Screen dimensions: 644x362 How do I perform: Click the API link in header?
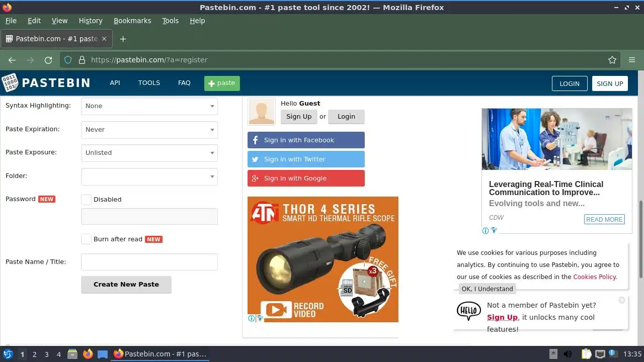[x=115, y=82]
